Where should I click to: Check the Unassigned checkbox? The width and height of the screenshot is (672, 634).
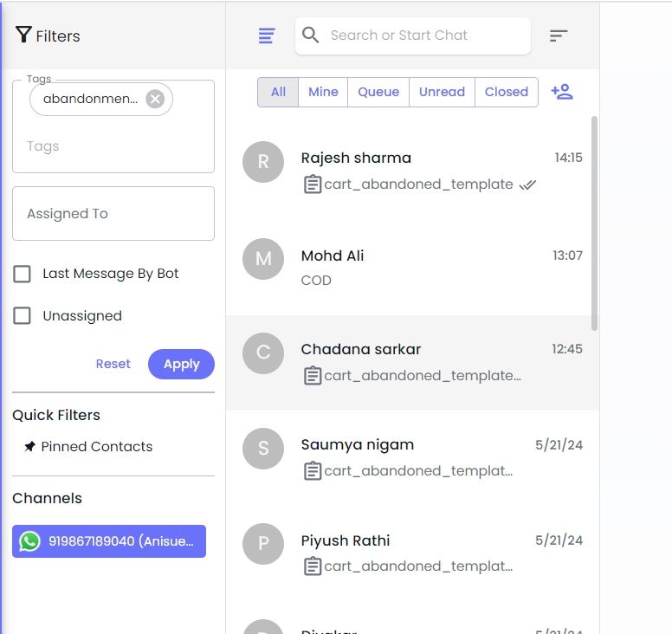(x=23, y=316)
